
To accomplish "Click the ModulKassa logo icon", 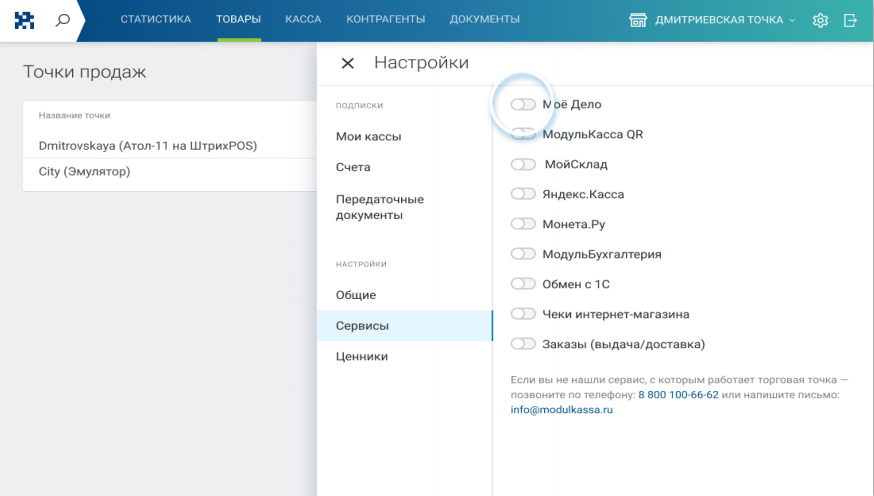I will (21, 20).
